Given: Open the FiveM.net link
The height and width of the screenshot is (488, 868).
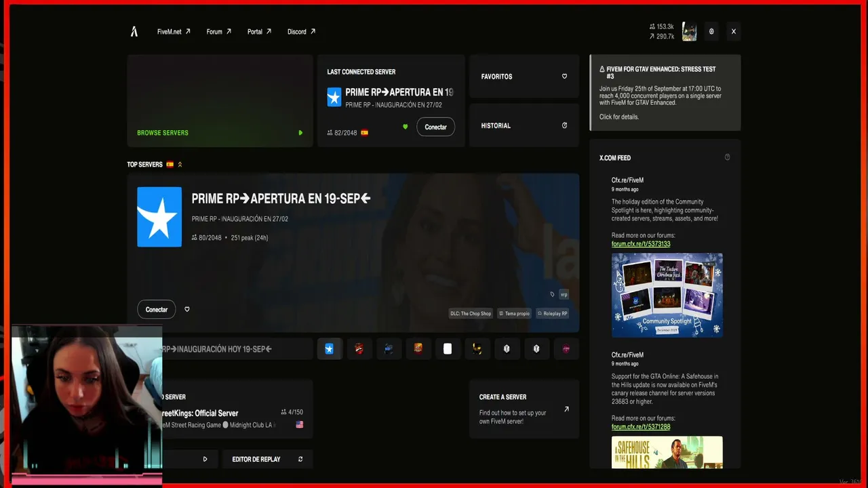Looking at the screenshot, I should pos(174,31).
